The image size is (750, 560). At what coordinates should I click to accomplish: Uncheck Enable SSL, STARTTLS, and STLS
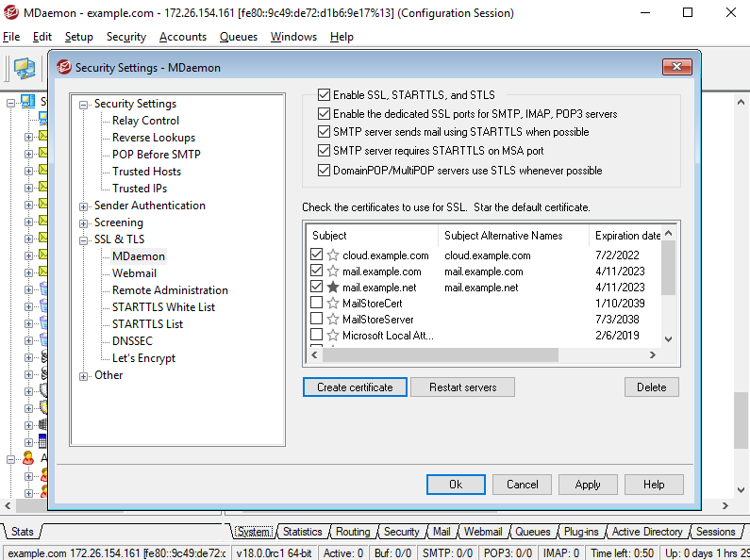(325, 95)
